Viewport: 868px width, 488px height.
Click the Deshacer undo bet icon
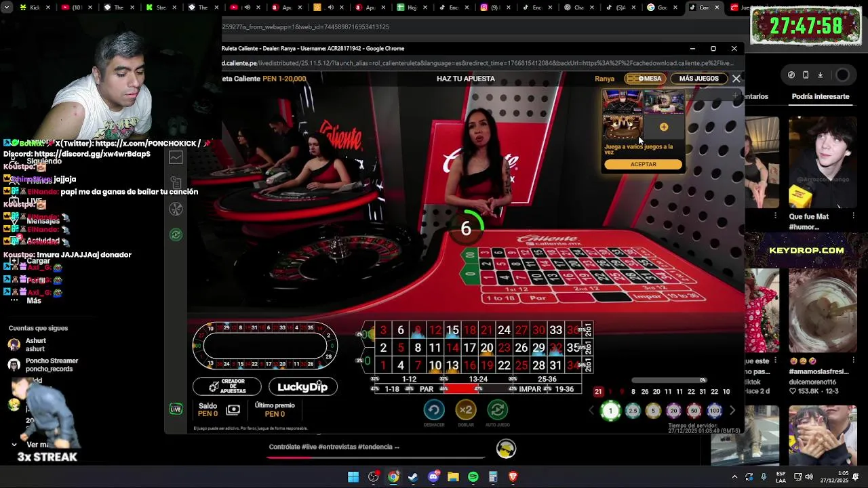tap(434, 410)
